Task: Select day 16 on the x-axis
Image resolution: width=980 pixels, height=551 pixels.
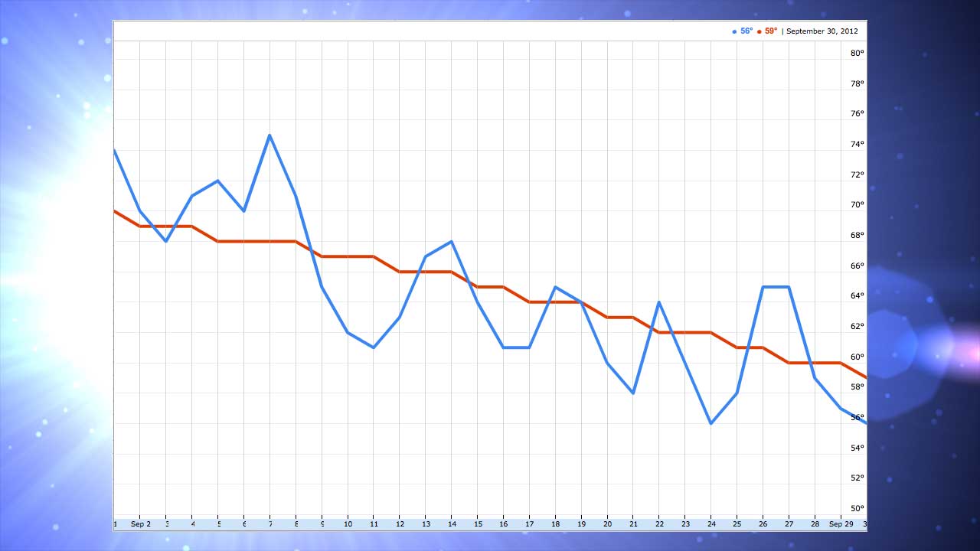Action: (503, 524)
